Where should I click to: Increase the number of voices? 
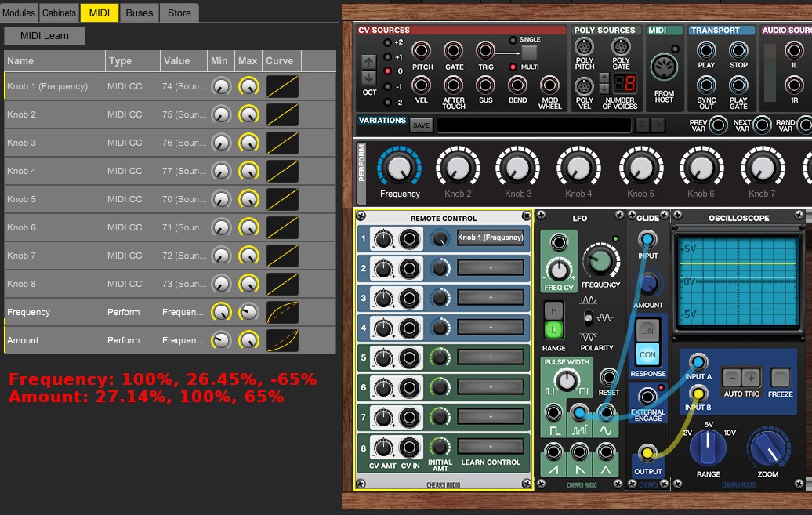tap(604, 78)
